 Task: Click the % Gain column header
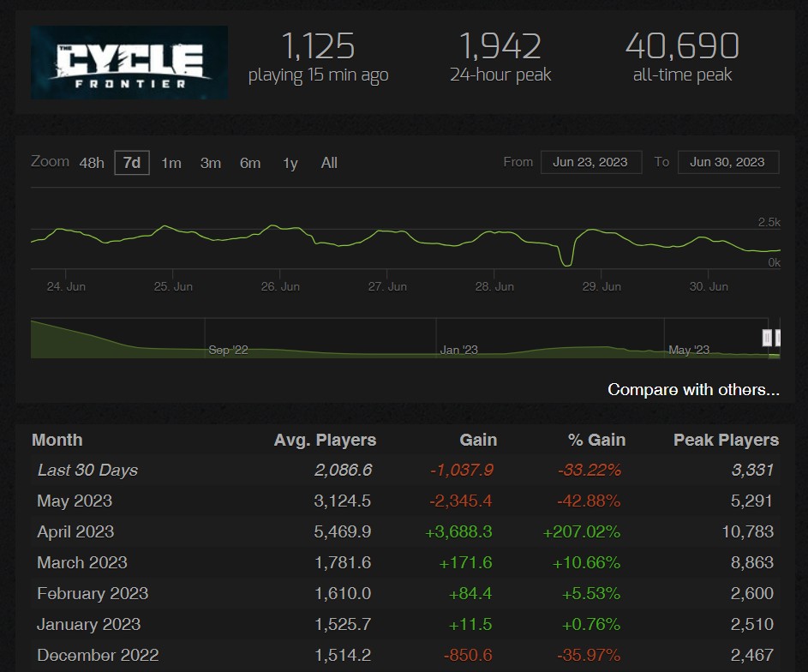pyautogui.click(x=596, y=440)
